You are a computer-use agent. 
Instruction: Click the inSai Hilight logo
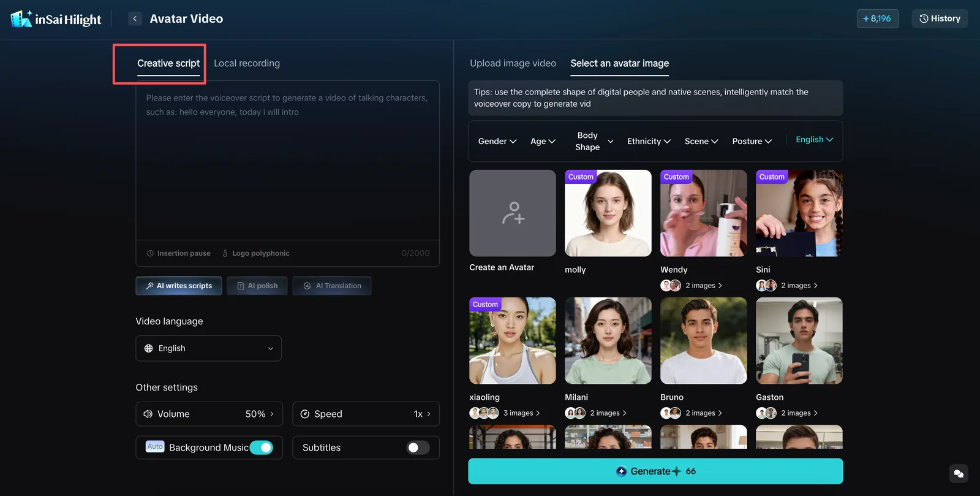[x=56, y=19]
